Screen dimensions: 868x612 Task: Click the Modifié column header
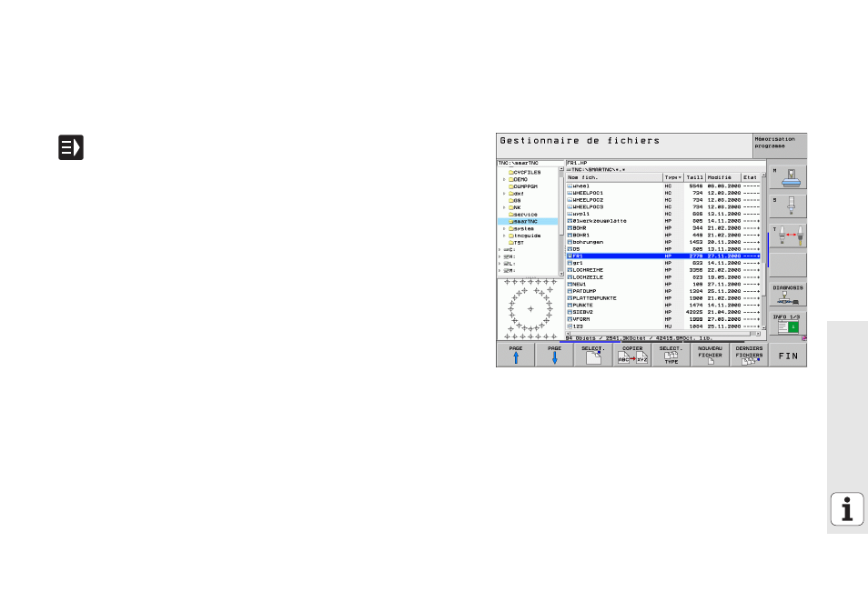[723, 177]
